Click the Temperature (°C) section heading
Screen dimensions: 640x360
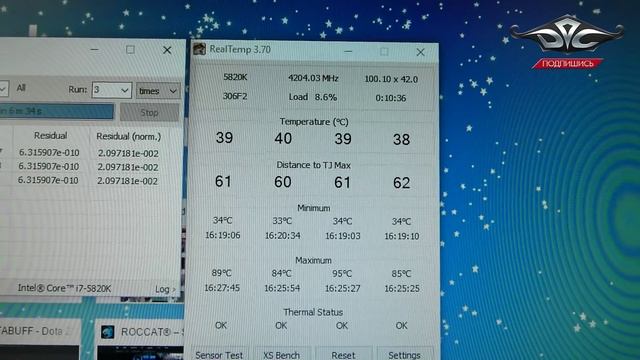(x=313, y=122)
